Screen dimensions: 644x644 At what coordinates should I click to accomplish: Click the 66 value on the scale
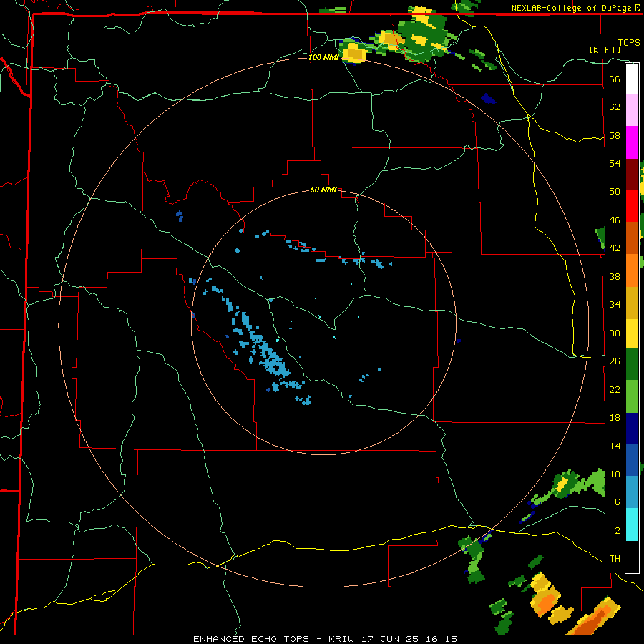[x=615, y=79]
